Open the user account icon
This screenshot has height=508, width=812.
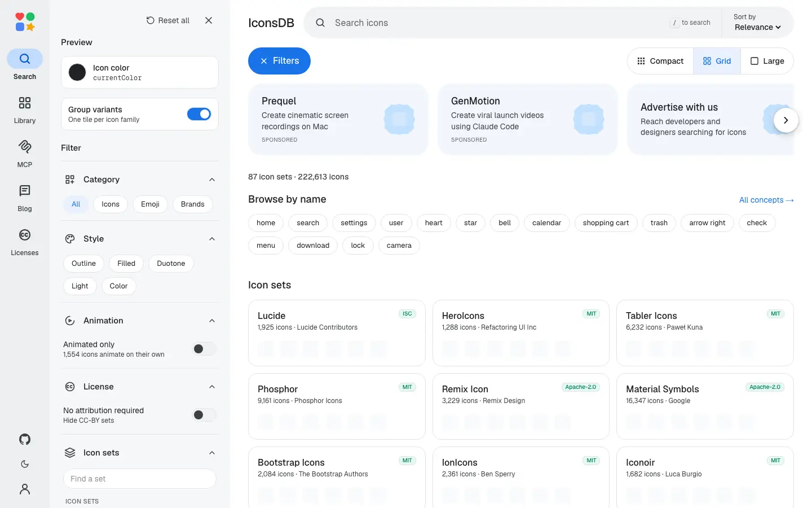[x=25, y=489]
